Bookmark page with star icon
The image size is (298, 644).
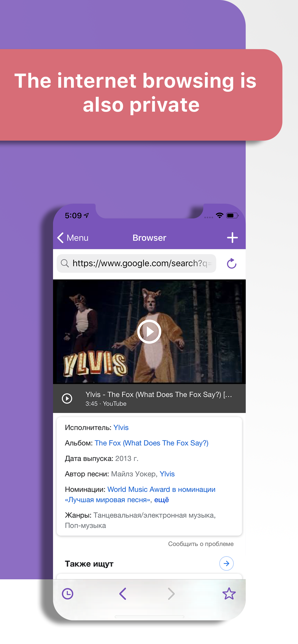click(229, 594)
